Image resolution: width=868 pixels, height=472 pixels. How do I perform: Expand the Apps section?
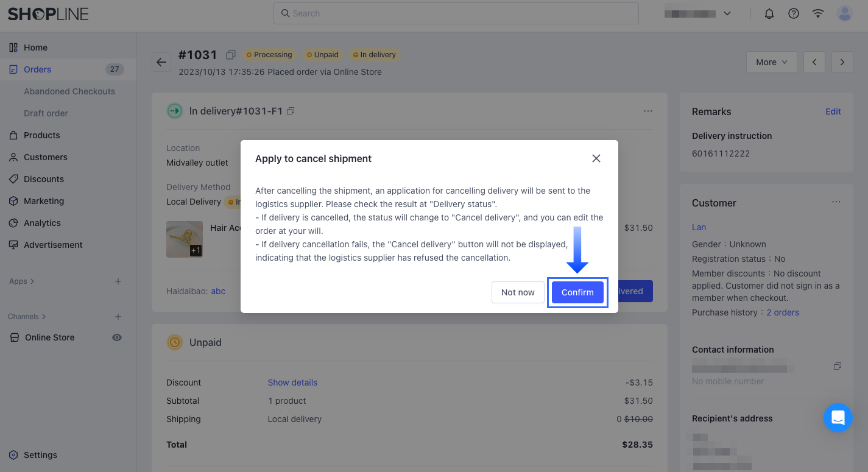(x=22, y=281)
